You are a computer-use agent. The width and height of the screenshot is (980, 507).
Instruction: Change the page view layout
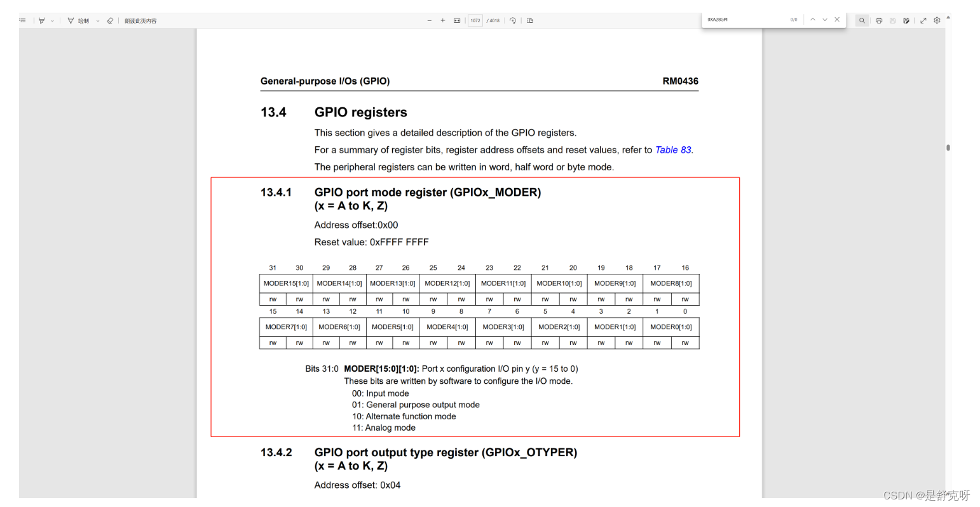click(530, 20)
